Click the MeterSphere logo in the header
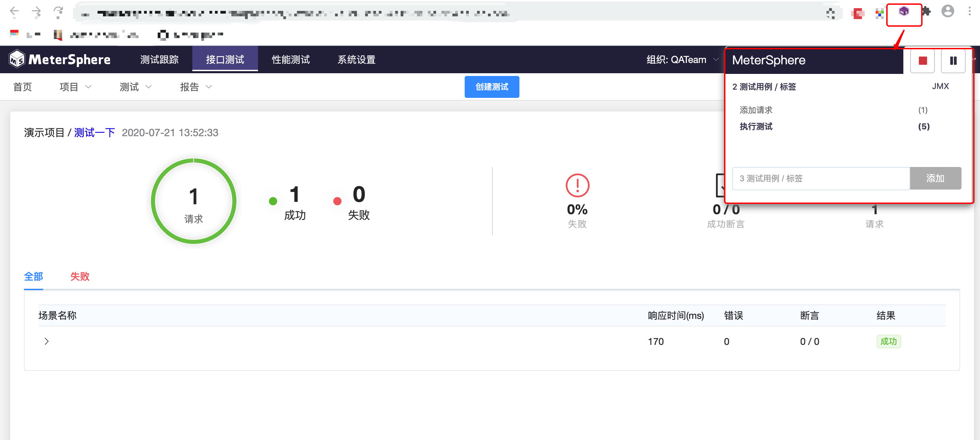980x440 pixels. tap(60, 59)
